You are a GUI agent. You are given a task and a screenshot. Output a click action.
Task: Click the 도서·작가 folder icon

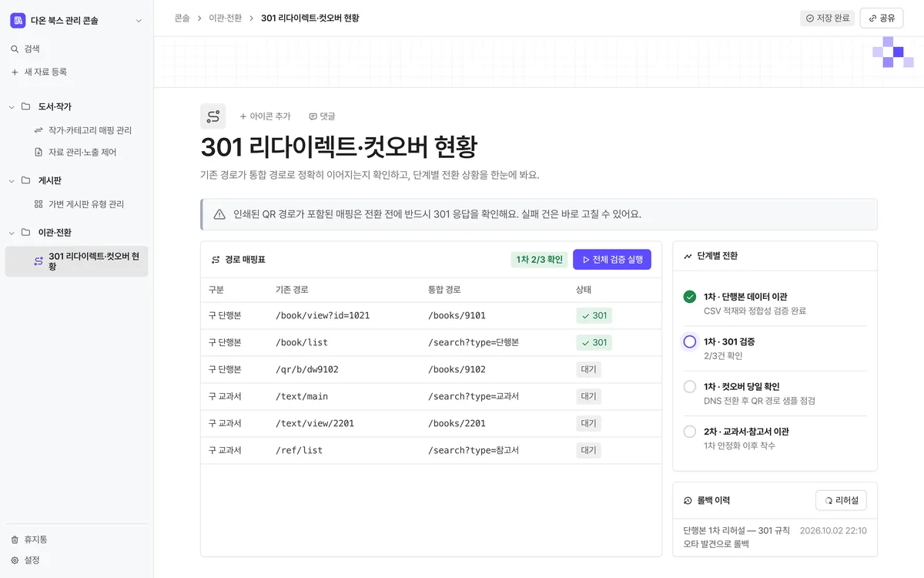pyautogui.click(x=26, y=106)
